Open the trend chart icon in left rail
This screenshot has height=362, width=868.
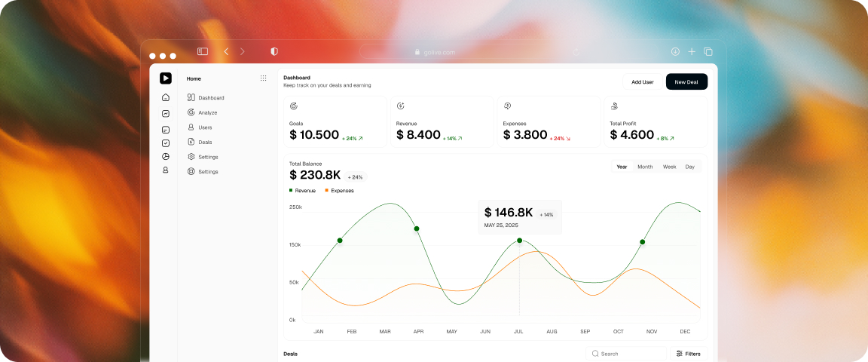(166, 113)
